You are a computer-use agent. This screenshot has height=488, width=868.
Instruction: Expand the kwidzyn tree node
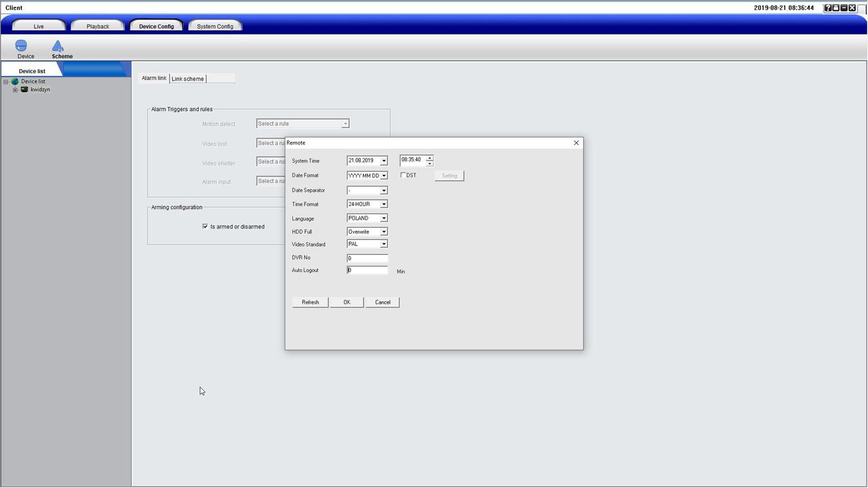(15, 89)
